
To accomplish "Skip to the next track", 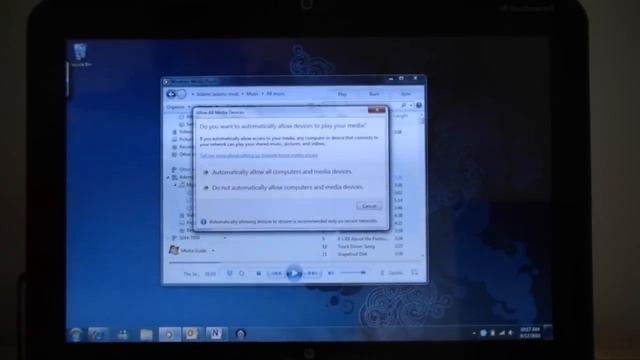I will [312, 273].
